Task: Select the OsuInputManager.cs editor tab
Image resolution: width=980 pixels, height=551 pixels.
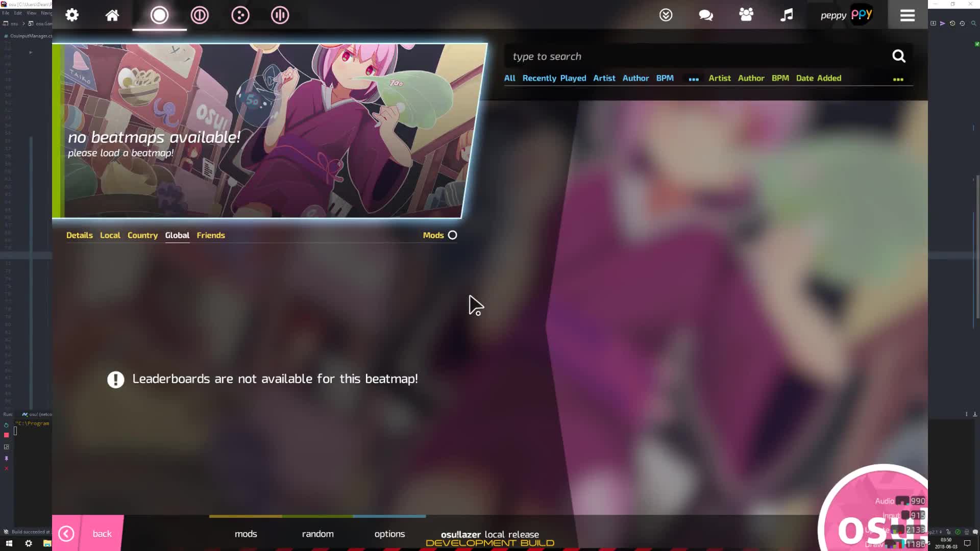Action: [29, 36]
